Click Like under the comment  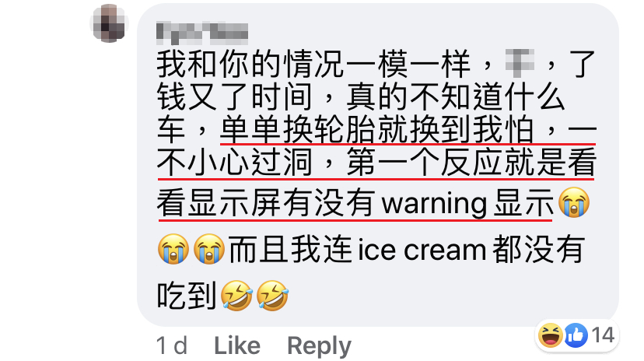pos(237,345)
